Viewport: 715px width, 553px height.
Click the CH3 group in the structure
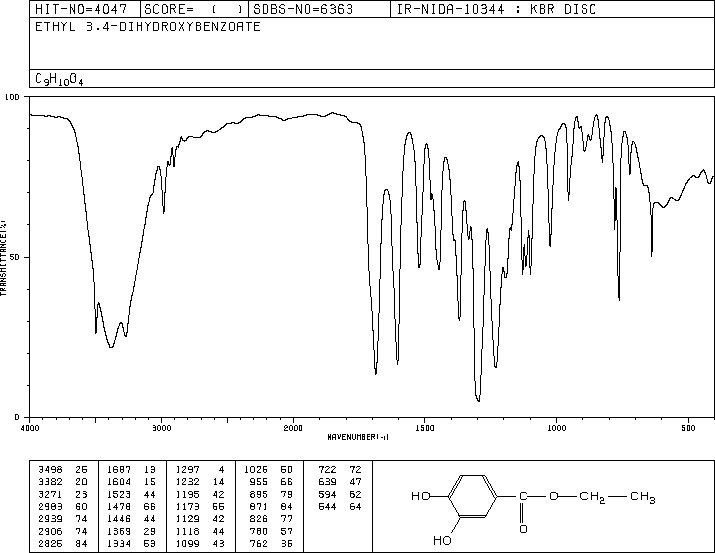click(642, 496)
